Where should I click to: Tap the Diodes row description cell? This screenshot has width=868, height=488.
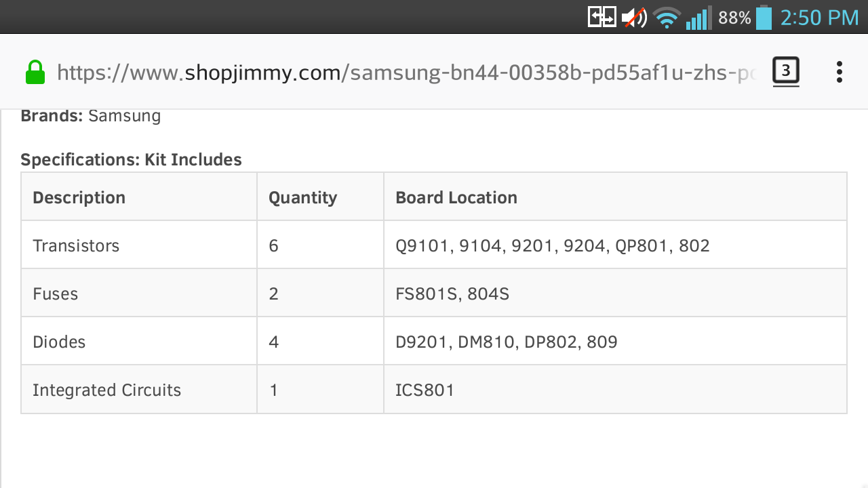pos(59,342)
